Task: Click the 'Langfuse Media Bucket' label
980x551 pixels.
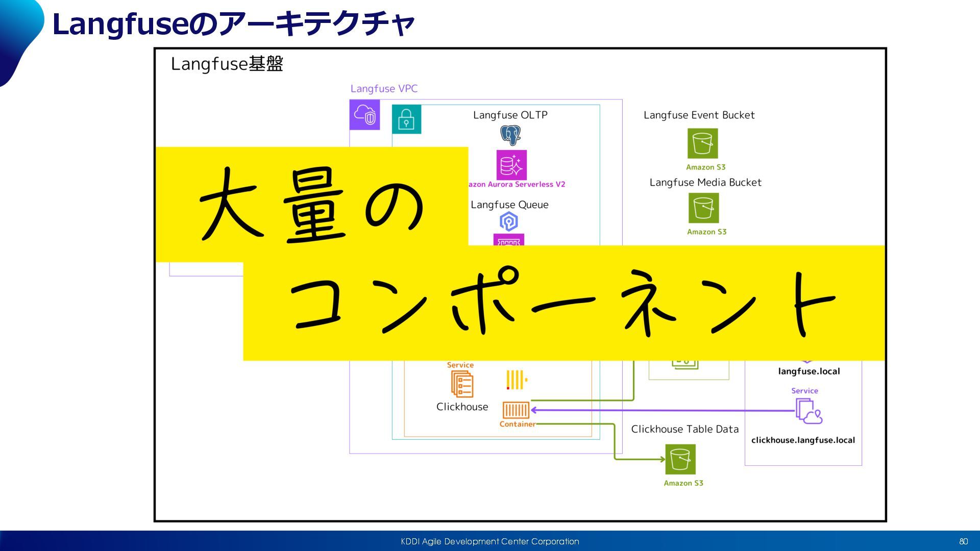Action: click(705, 183)
